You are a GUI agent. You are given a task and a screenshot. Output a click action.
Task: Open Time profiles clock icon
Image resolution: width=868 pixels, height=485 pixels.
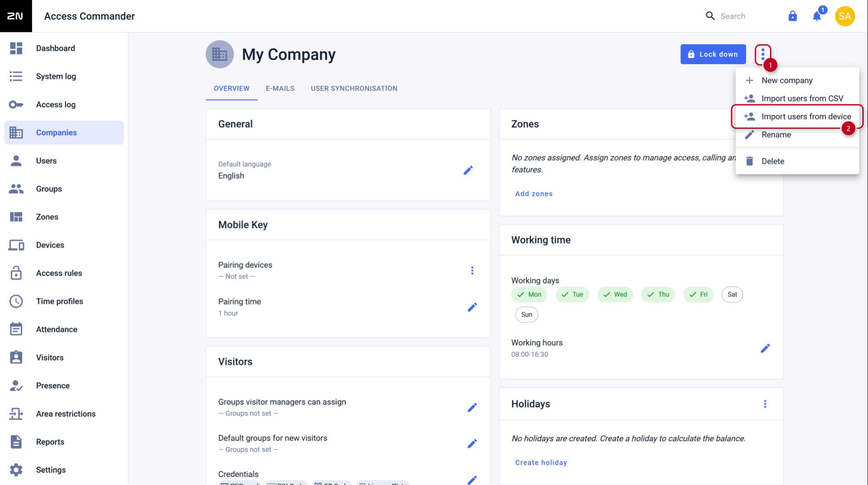click(16, 301)
